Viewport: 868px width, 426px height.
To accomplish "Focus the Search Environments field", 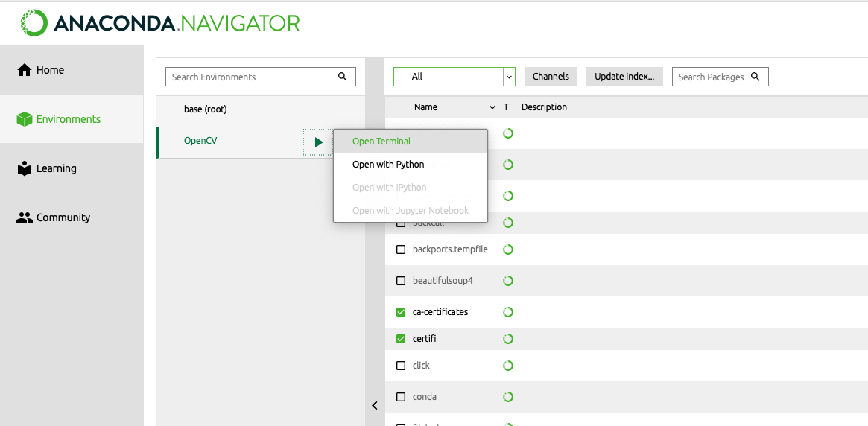I will pyautogui.click(x=261, y=77).
